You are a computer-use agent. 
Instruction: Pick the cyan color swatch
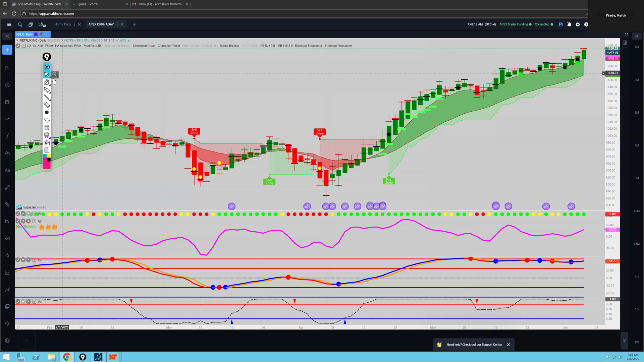[x=45, y=156]
